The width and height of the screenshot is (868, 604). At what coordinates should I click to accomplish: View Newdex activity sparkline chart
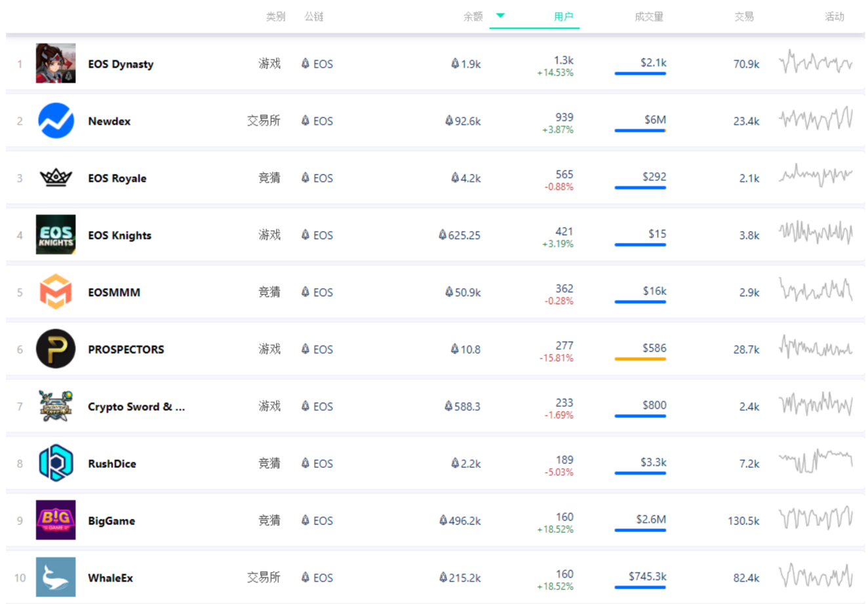click(x=816, y=119)
